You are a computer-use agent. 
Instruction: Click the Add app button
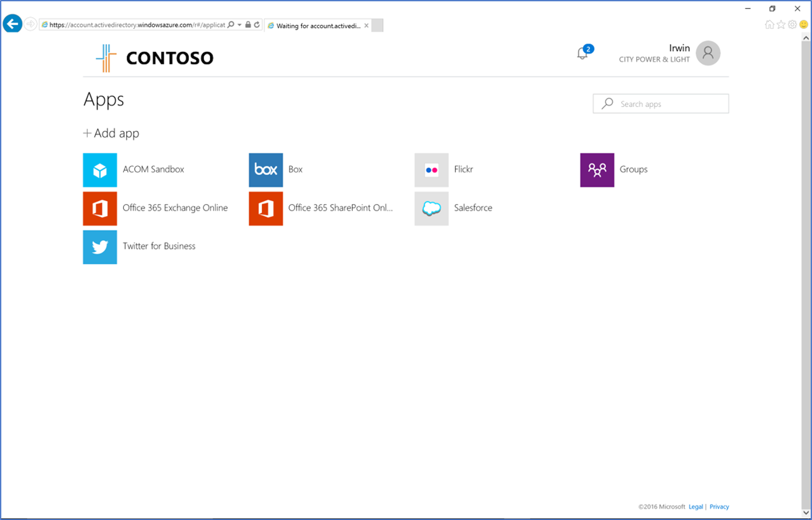[111, 133]
